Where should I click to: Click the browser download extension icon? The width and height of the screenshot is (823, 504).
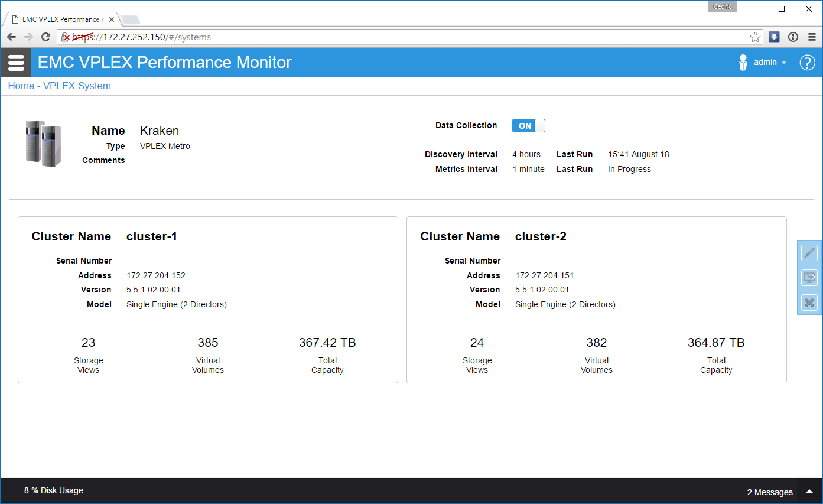[774, 37]
